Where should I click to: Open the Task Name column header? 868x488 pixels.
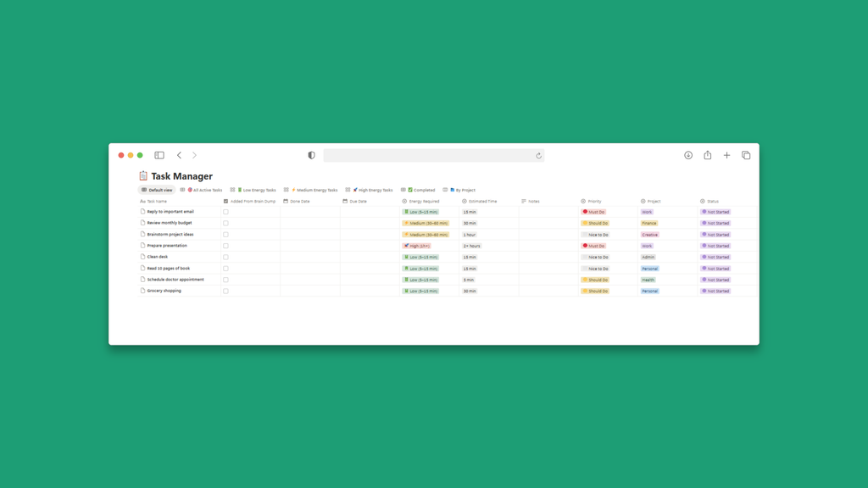[x=154, y=202]
